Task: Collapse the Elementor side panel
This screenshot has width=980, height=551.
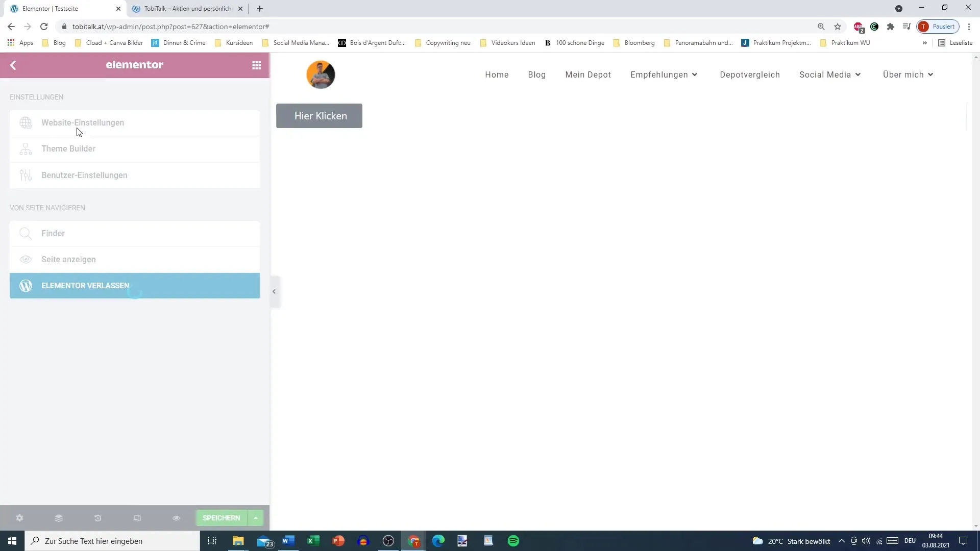Action: coord(275,292)
